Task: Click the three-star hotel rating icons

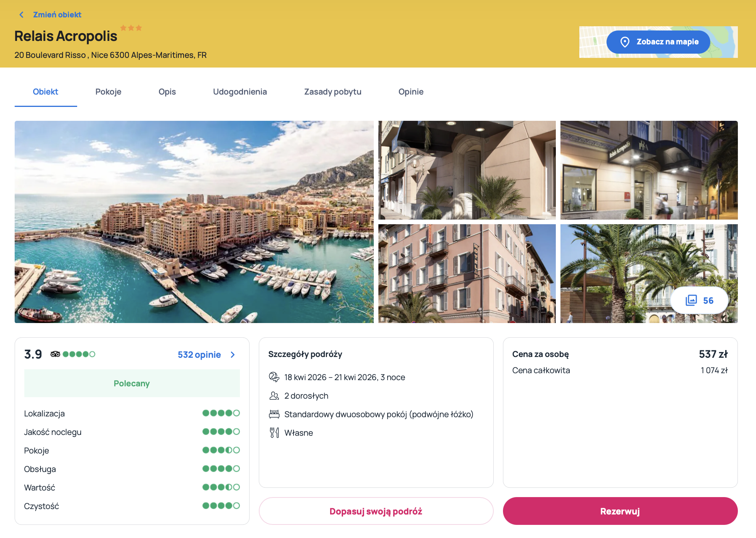Action: (131, 28)
